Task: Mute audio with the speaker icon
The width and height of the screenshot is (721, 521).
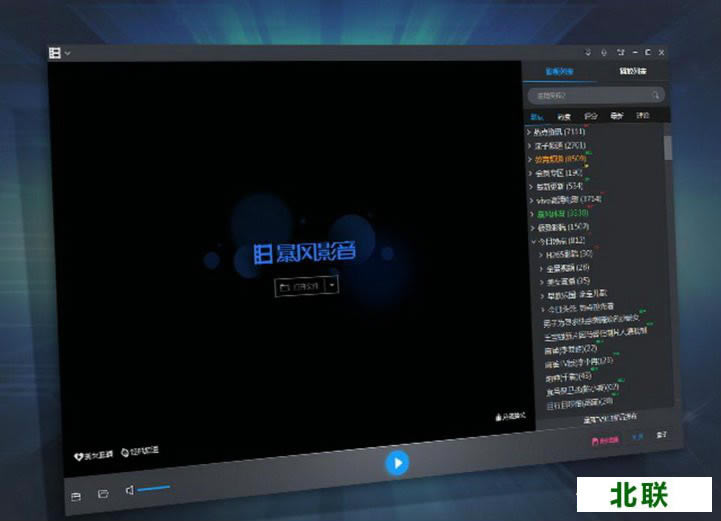Action: (130, 490)
